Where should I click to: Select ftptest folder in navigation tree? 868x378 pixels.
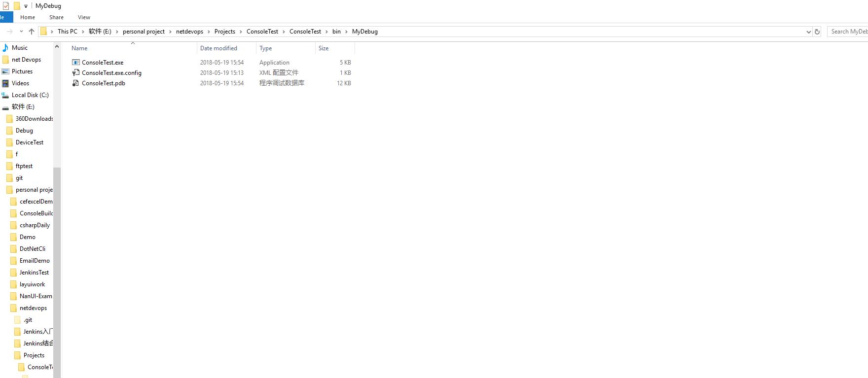(x=24, y=166)
